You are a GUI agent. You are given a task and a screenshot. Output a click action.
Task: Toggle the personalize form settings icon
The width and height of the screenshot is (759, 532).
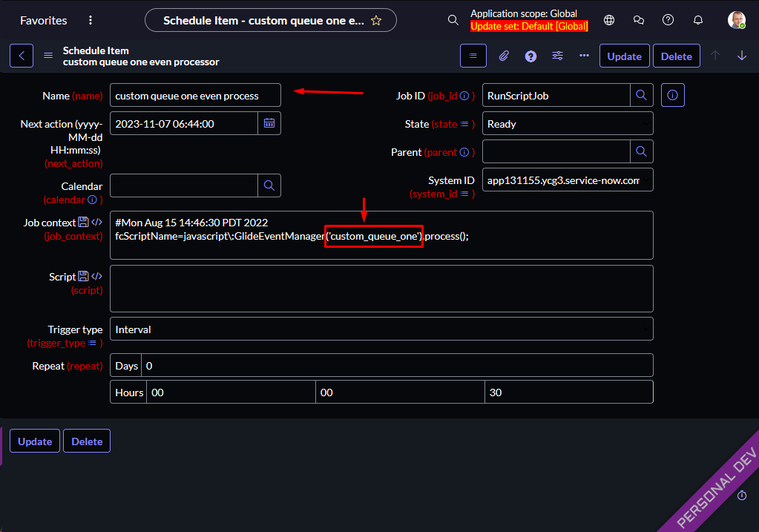(558, 56)
